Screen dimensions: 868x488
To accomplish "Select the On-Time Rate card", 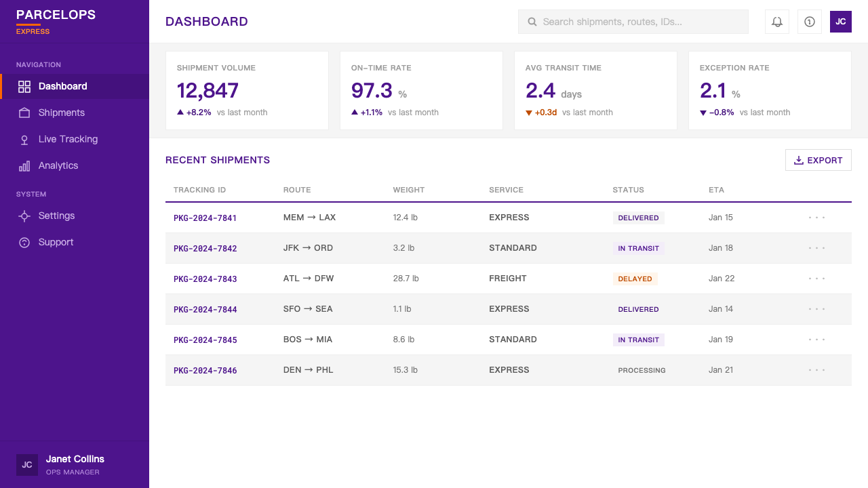I will pos(421,90).
